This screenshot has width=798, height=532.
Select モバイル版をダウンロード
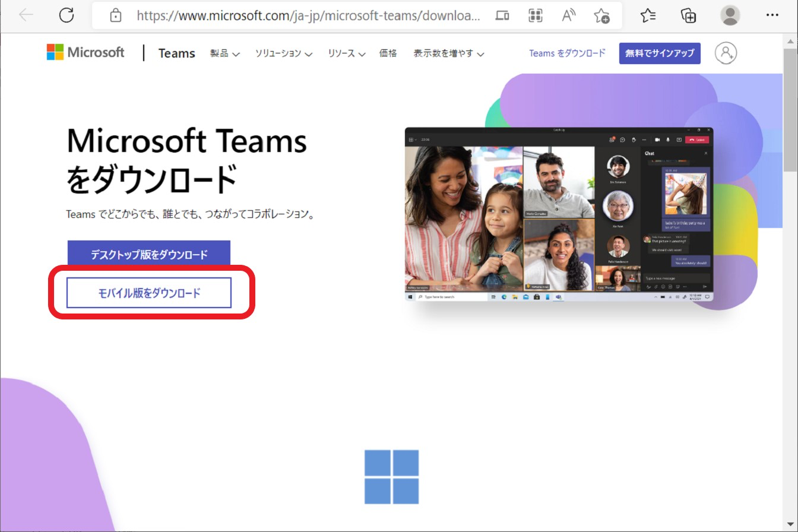[x=148, y=292]
